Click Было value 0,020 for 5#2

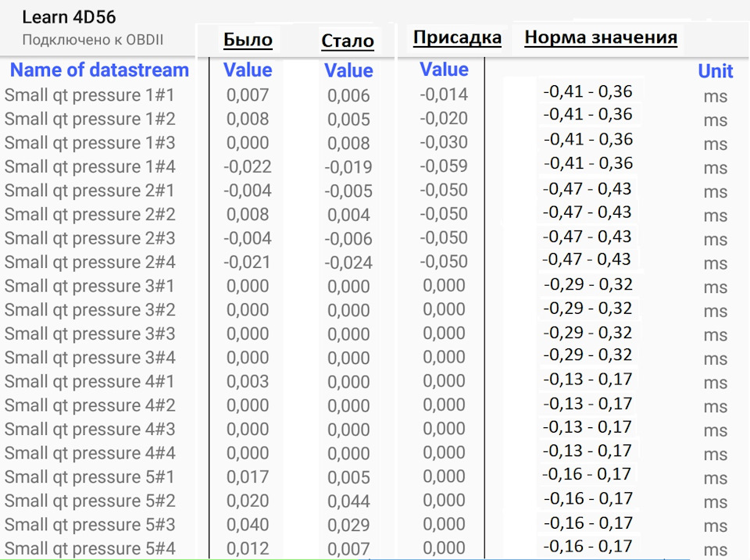pos(248,501)
